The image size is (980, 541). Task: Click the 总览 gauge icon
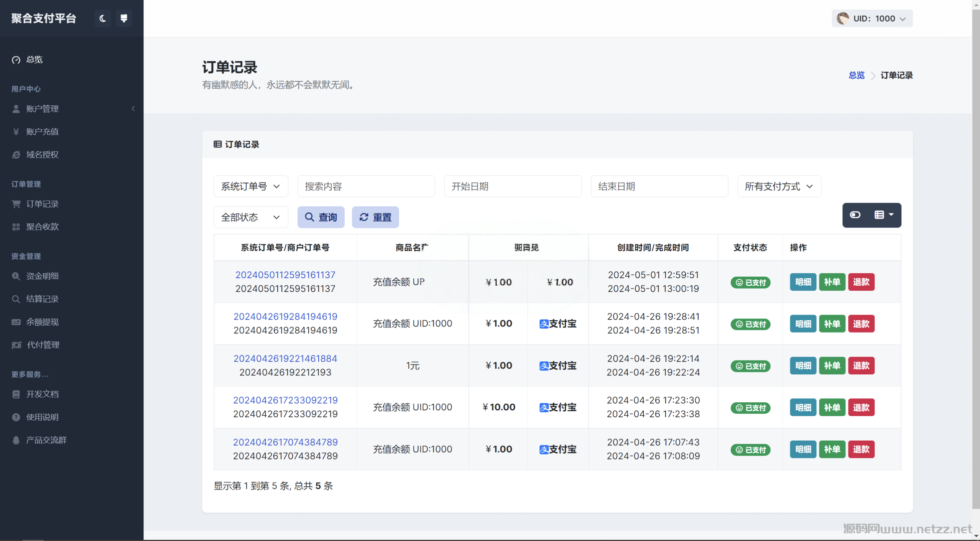[x=16, y=60]
